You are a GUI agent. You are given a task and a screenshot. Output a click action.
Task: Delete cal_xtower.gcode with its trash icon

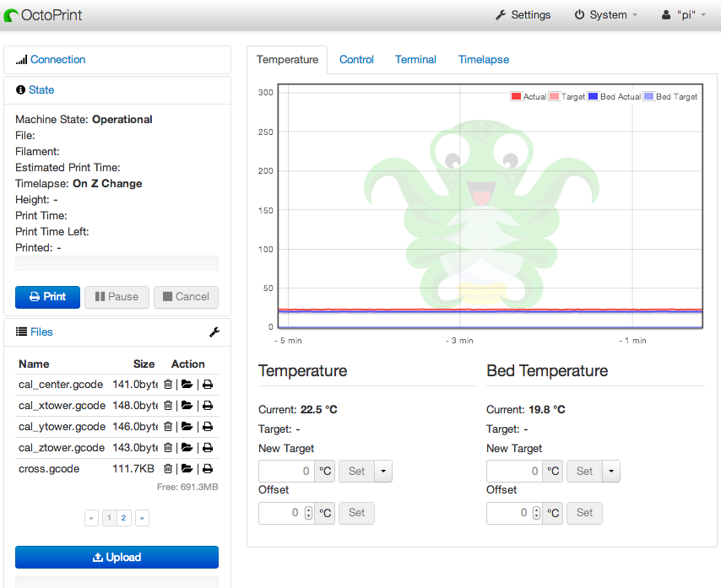coord(168,406)
